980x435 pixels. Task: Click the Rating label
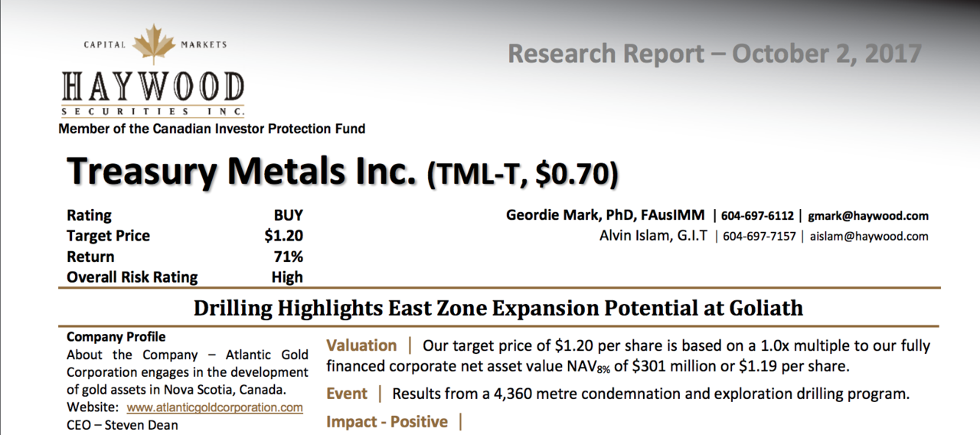point(89,216)
